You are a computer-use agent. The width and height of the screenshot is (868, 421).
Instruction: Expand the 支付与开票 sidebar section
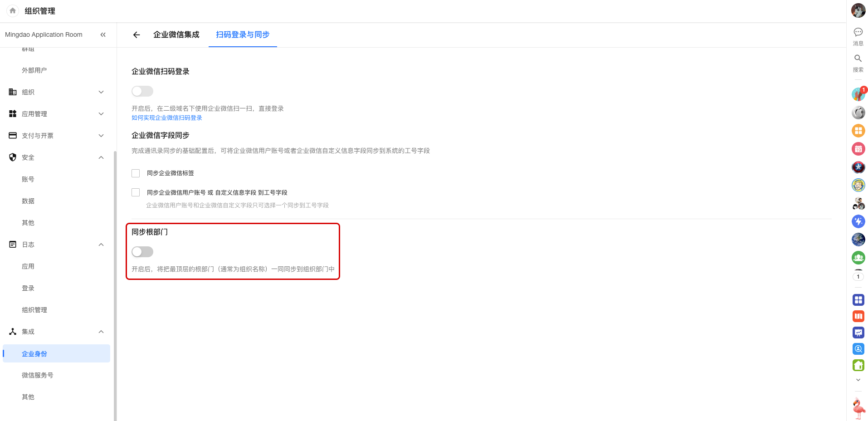click(x=101, y=136)
